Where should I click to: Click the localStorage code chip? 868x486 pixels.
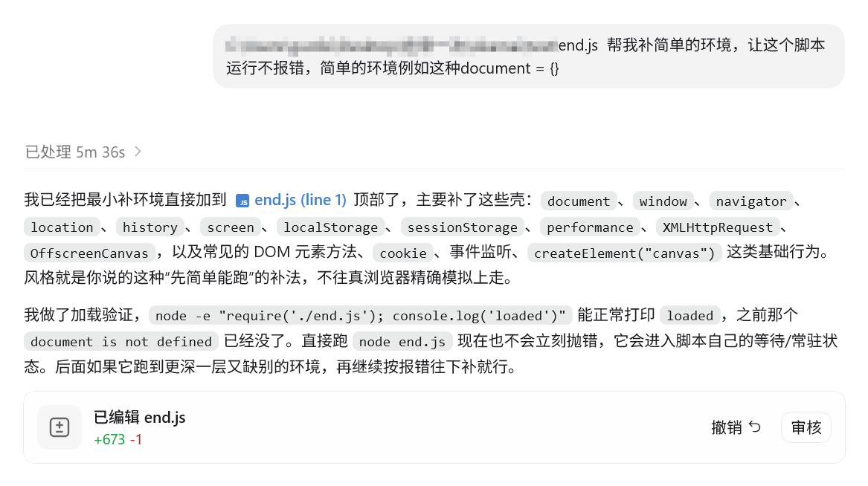click(330, 227)
